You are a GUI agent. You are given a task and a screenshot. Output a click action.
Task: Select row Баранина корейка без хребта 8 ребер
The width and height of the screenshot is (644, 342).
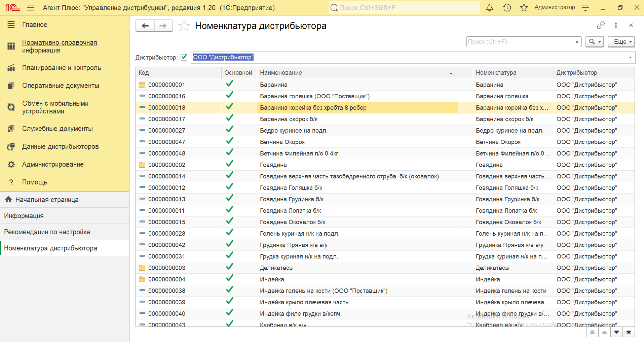[x=385, y=108]
